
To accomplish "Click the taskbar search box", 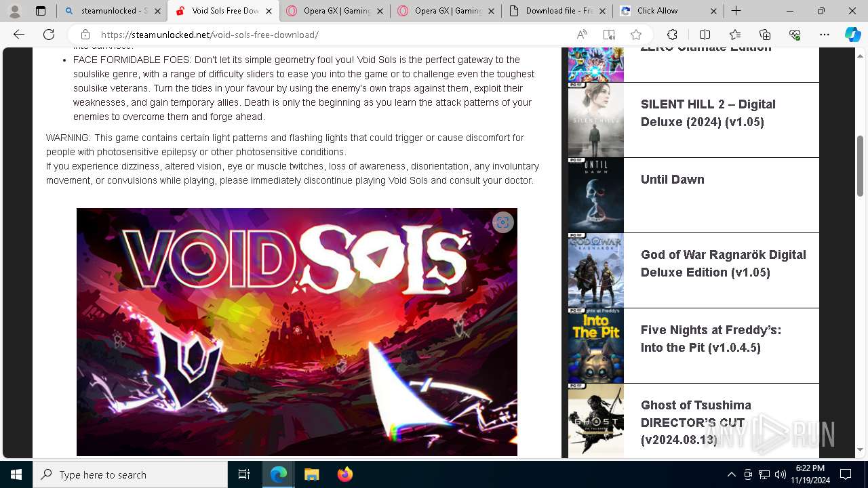I will [x=130, y=474].
